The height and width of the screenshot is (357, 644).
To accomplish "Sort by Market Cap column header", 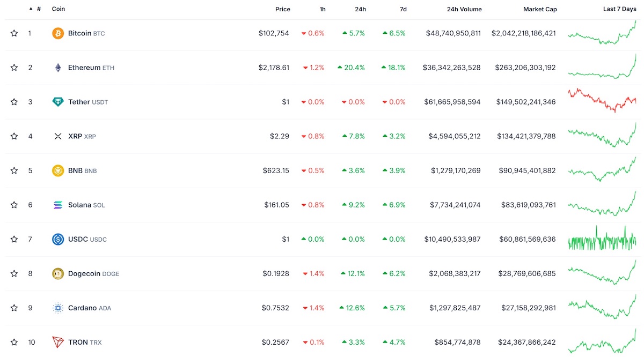I will [x=540, y=9].
